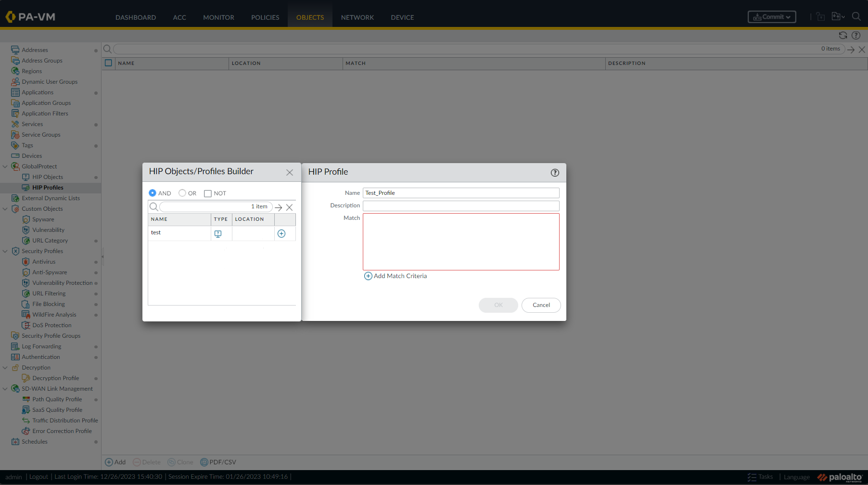
Task: Click the Tags icon in the sidebar
Action: (15, 145)
